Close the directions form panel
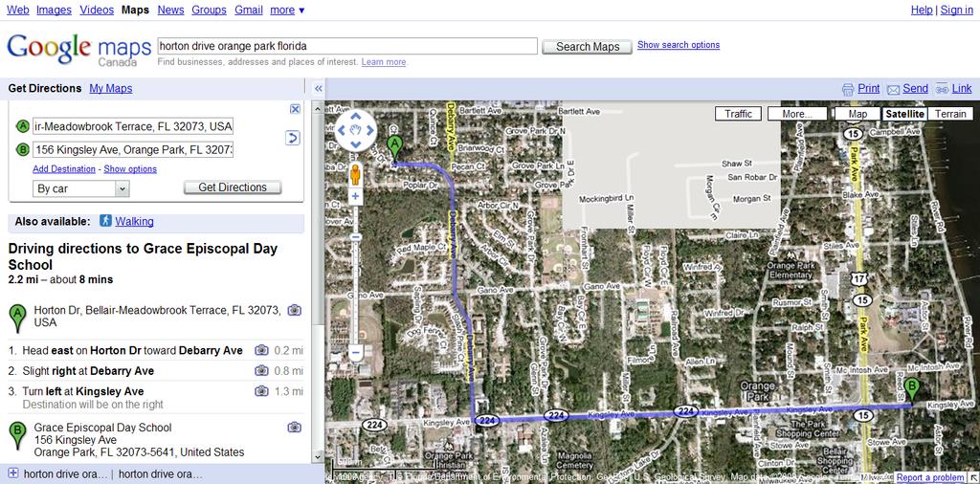 coord(295,109)
